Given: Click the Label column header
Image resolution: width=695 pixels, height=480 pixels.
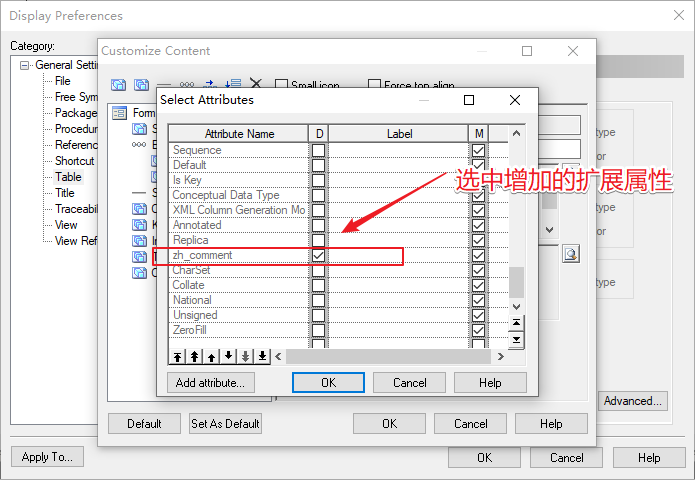Looking at the screenshot, I should [x=399, y=134].
